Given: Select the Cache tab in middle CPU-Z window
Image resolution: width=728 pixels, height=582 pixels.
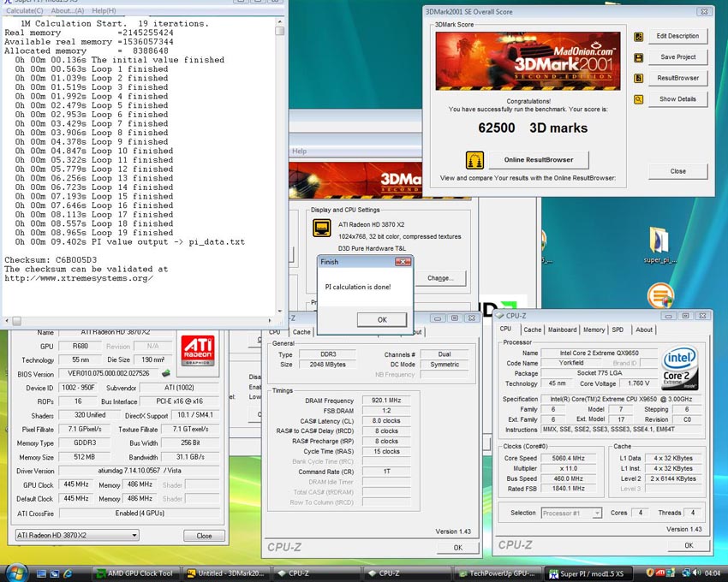Looking at the screenshot, I should pyautogui.click(x=301, y=332).
